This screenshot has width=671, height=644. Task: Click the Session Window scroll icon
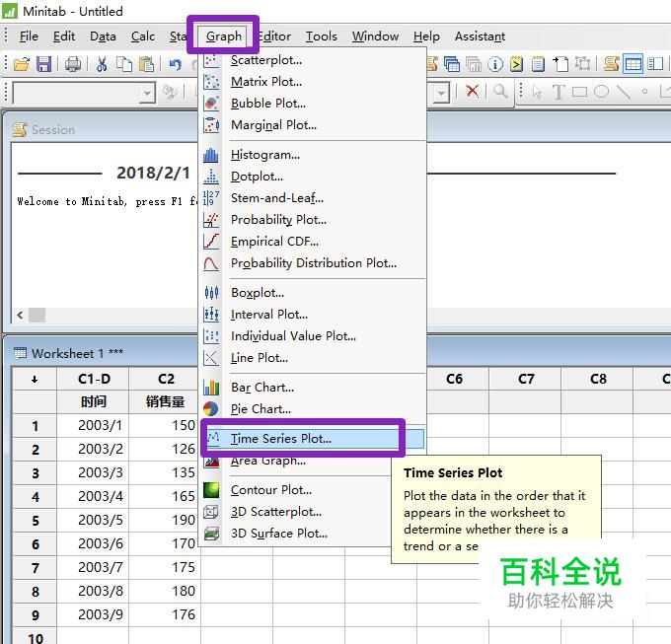[x=611, y=64]
